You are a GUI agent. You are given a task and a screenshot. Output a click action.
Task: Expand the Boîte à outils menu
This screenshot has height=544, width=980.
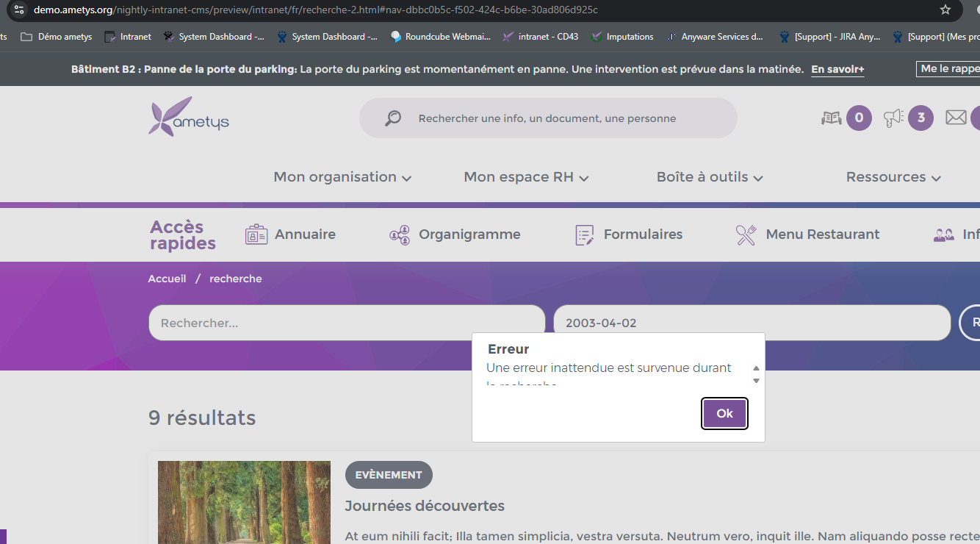[x=710, y=177]
